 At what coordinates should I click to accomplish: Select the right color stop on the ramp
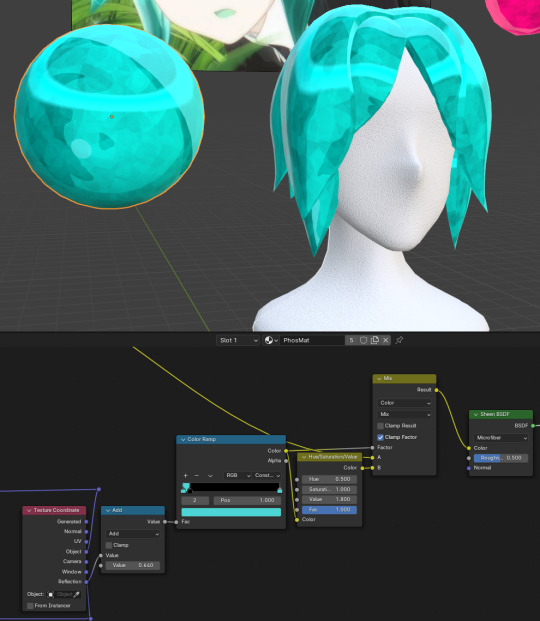(x=280, y=489)
